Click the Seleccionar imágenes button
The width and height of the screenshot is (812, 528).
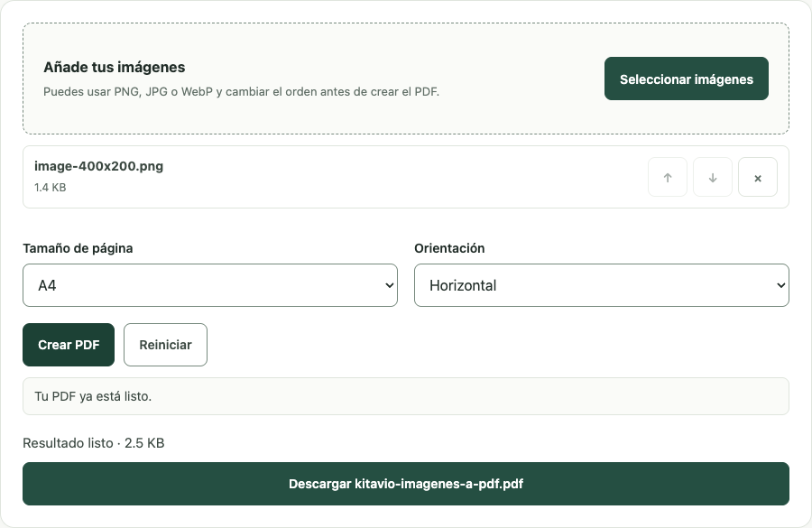tap(687, 79)
